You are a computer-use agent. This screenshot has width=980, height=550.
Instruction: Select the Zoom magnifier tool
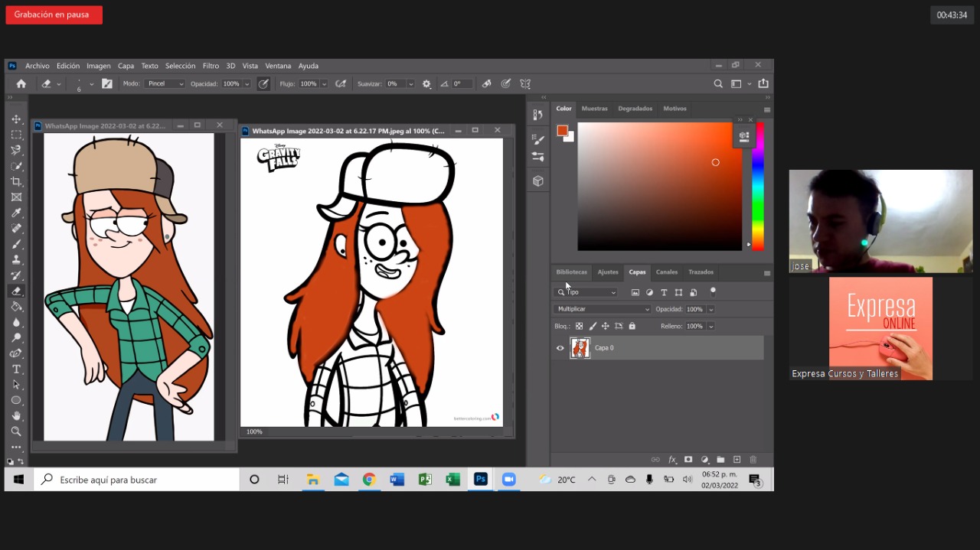[x=16, y=431]
